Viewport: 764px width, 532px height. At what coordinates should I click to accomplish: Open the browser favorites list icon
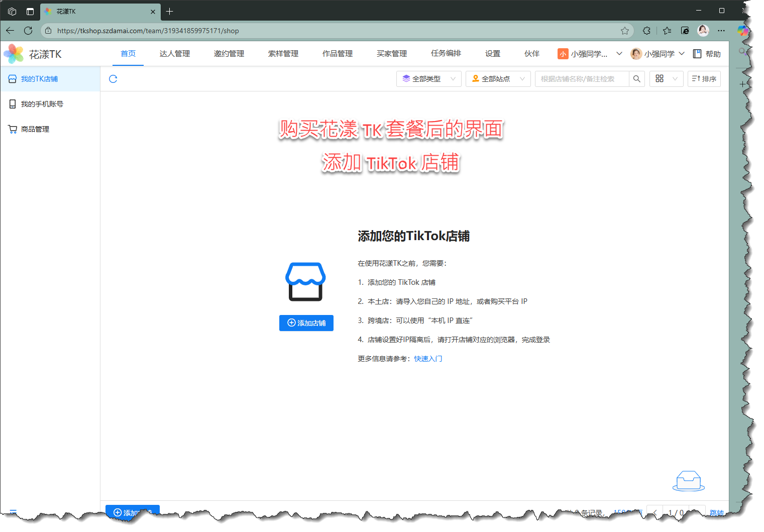point(667,31)
